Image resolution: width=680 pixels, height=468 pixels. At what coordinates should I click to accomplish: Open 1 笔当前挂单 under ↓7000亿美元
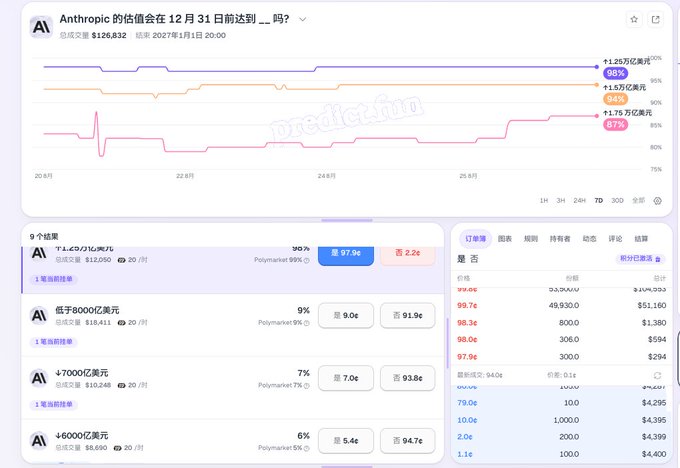click(54, 404)
